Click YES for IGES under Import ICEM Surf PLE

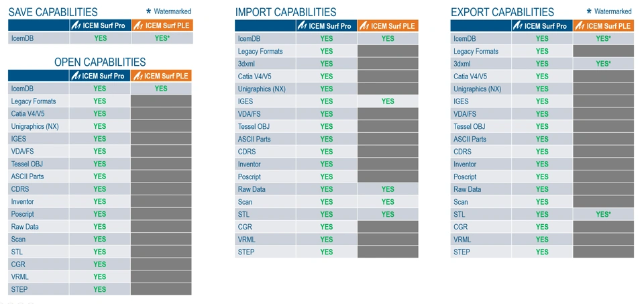click(x=388, y=101)
